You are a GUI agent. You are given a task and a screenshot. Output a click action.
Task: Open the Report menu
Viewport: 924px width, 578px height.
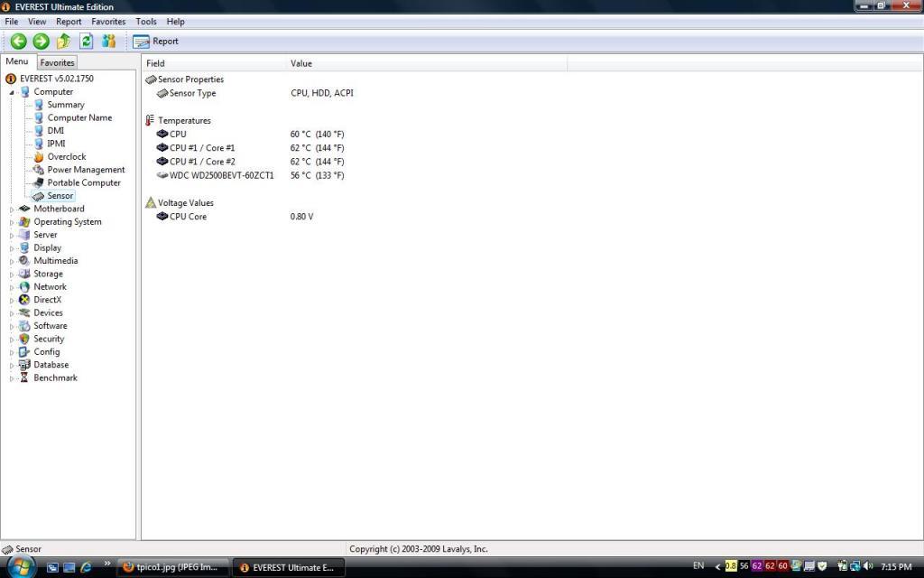click(x=69, y=22)
